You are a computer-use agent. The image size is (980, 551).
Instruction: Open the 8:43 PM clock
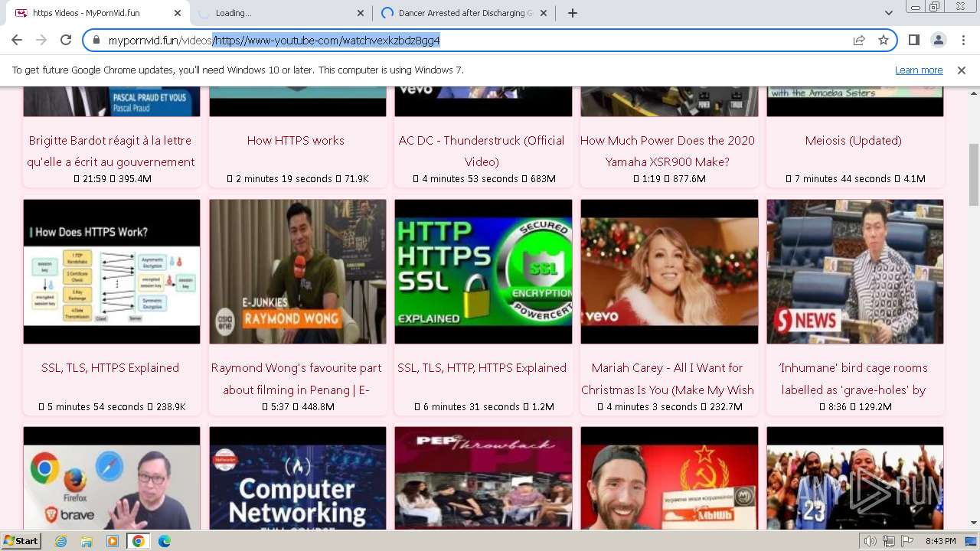(940, 541)
